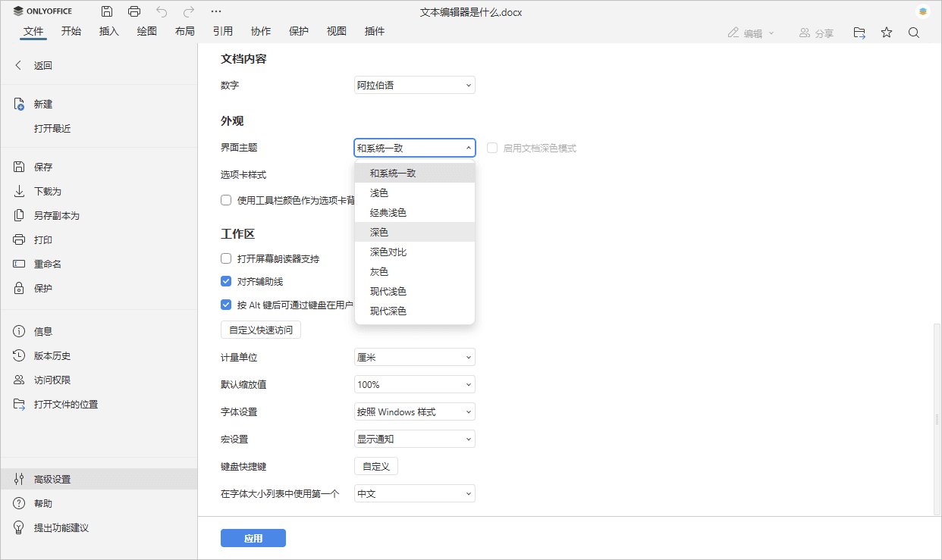Expand the 宏设置 dropdown

414,438
